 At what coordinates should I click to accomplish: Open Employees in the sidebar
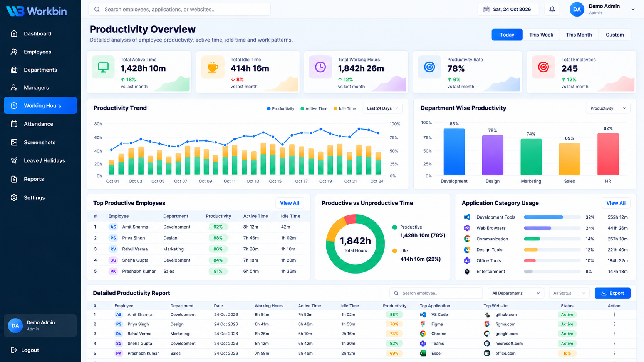click(x=40, y=52)
